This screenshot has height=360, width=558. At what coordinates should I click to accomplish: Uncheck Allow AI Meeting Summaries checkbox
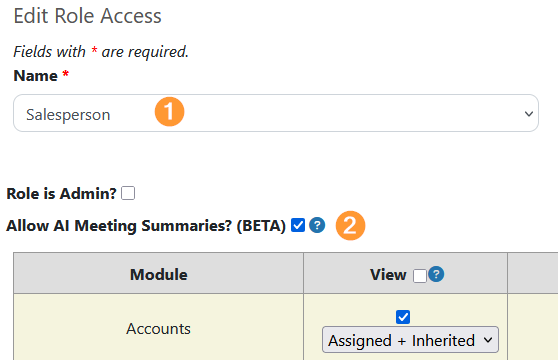[298, 225]
